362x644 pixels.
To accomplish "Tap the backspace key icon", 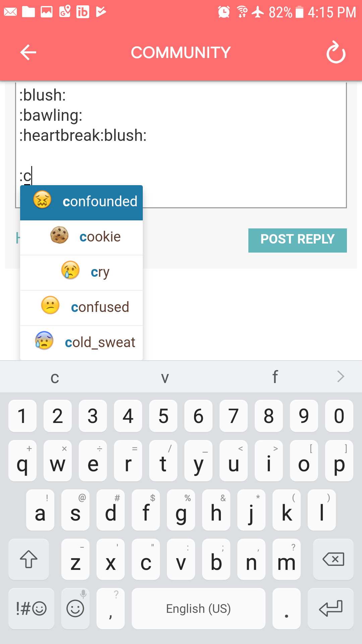I will pos(333,559).
